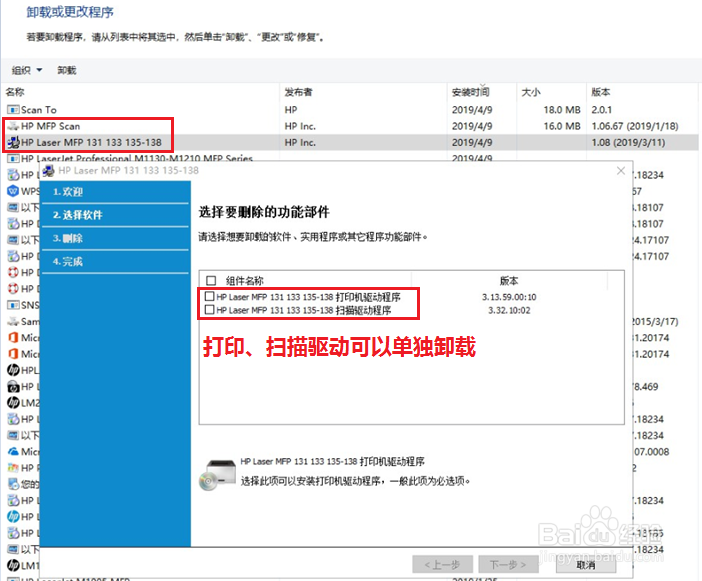
Task: Go to step 4. 完成
Action: [115, 262]
